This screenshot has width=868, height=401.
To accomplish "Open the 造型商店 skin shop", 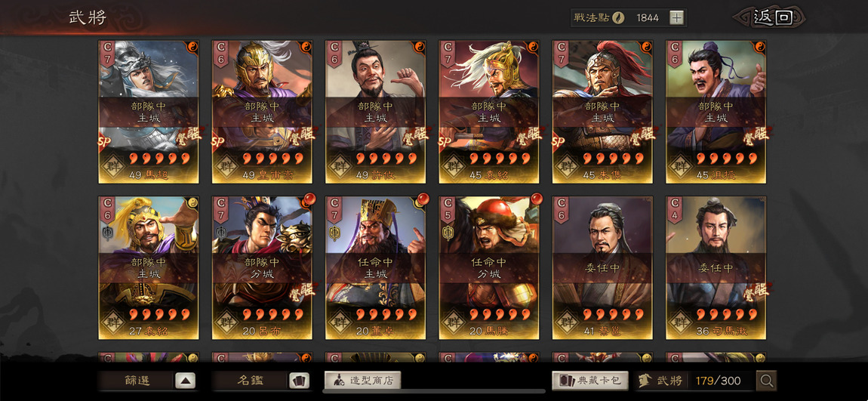I will pos(362,381).
